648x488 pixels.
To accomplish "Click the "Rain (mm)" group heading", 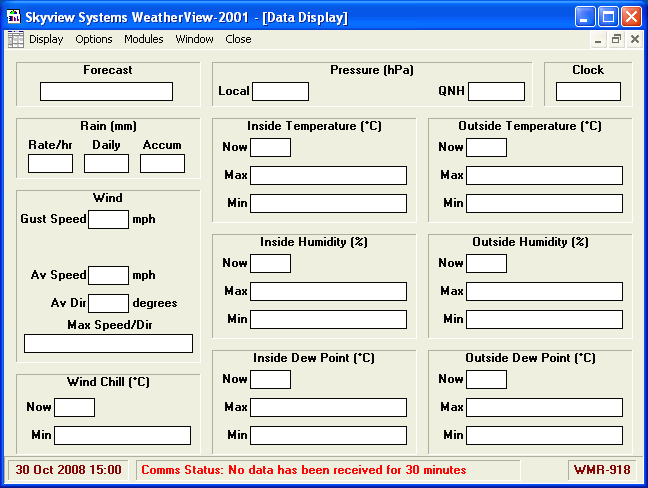I will 108,126.
